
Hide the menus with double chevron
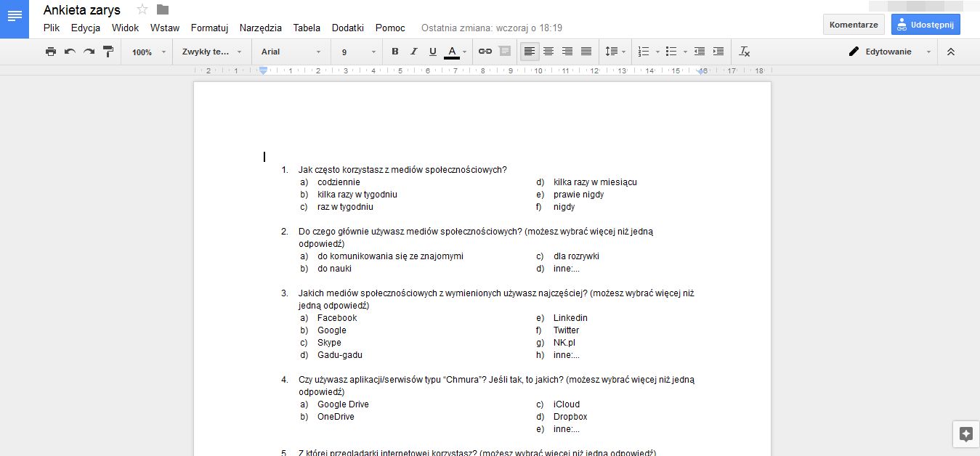[951, 52]
